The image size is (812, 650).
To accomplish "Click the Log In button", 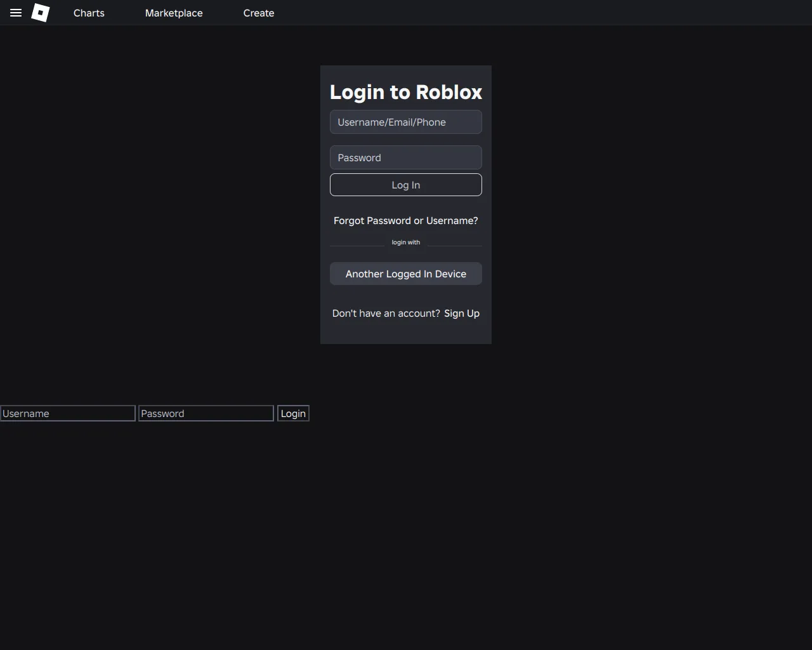I will pos(406,185).
